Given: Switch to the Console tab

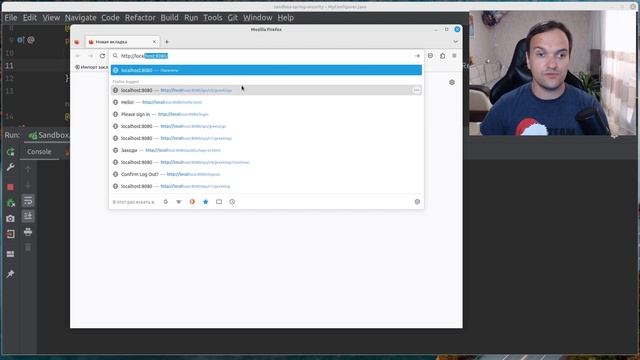Looking at the screenshot, I should coord(39,151).
